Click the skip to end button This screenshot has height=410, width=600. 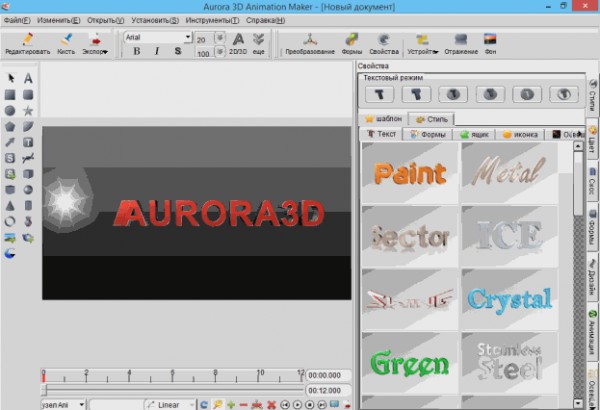322,405
